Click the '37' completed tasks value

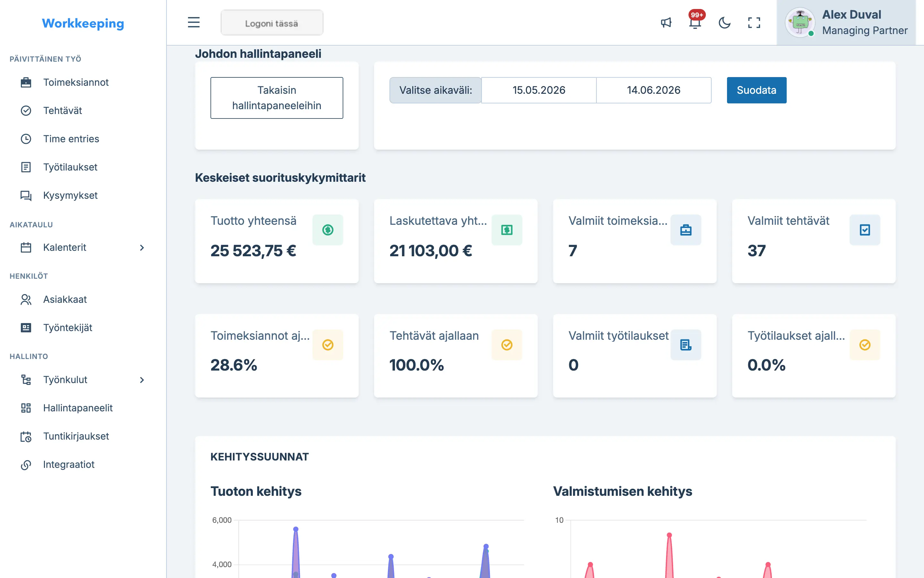[x=757, y=251]
